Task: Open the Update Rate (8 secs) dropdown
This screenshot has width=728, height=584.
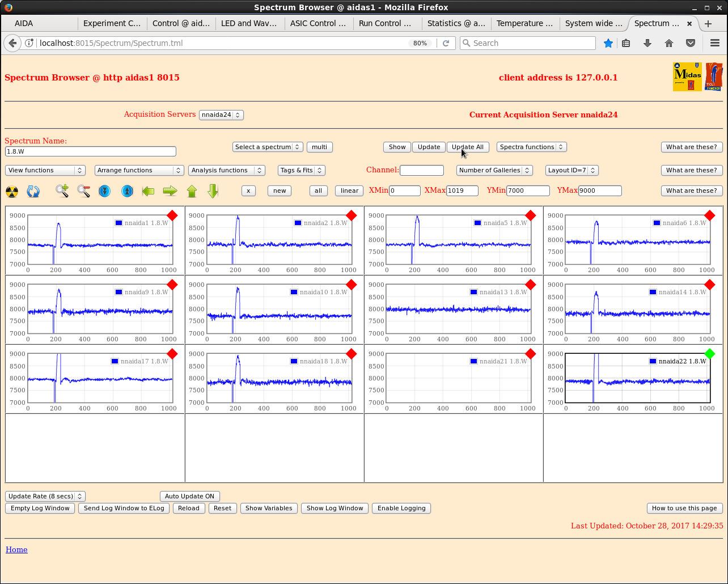Action: [45, 496]
